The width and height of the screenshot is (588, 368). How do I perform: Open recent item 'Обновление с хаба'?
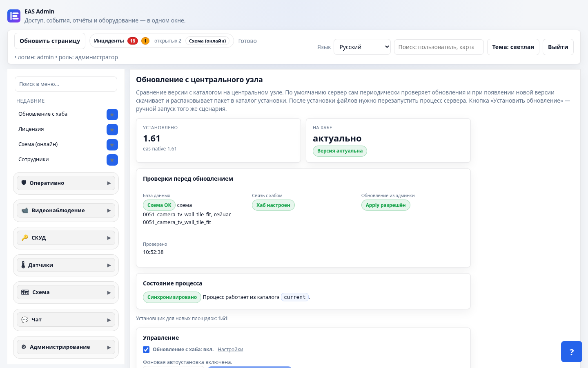coord(43,114)
